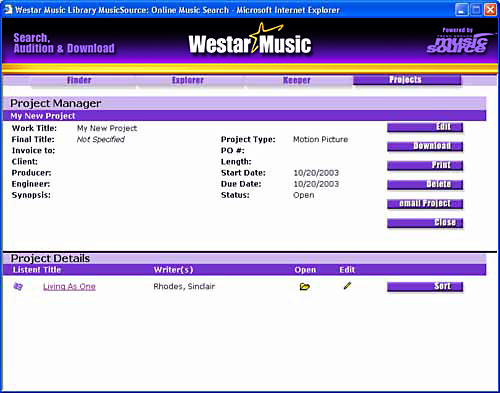This screenshot has width=500, height=393.
Task: Select the Projects tab
Action: 407,80
